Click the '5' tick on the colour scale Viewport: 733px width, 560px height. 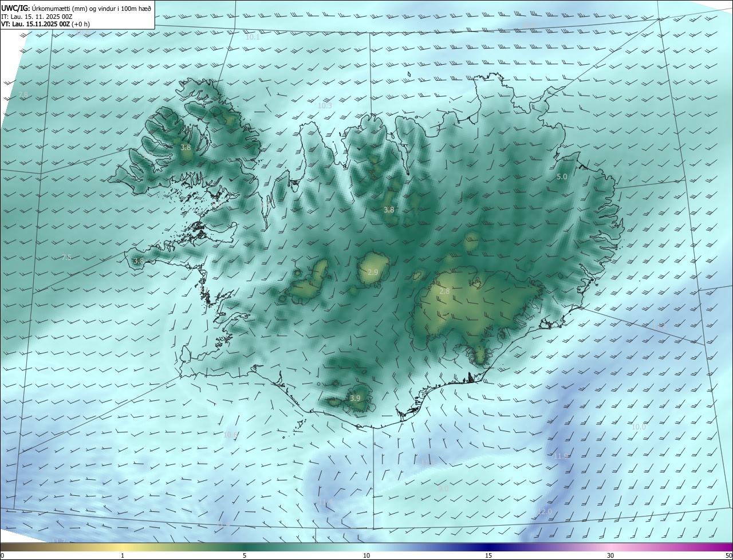(245, 555)
